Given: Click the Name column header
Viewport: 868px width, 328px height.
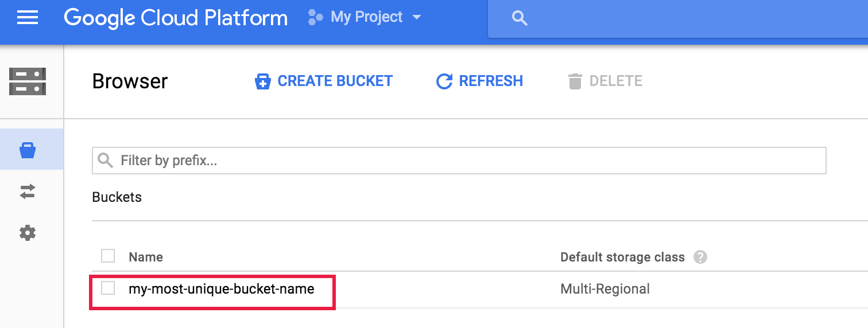Looking at the screenshot, I should (146, 257).
